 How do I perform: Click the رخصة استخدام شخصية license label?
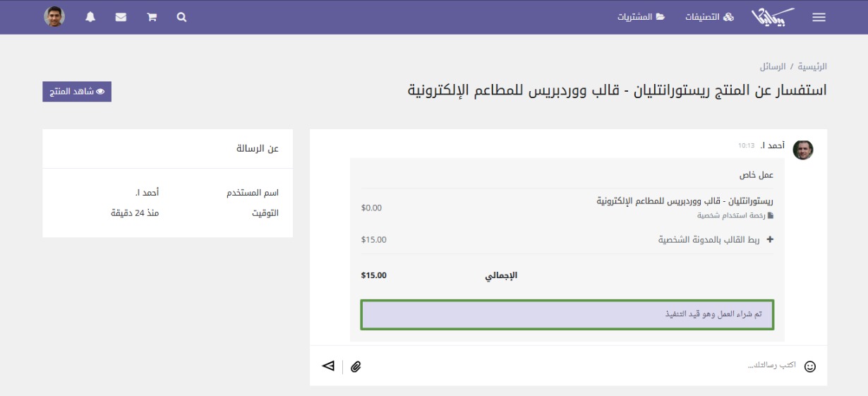tap(736, 215)
